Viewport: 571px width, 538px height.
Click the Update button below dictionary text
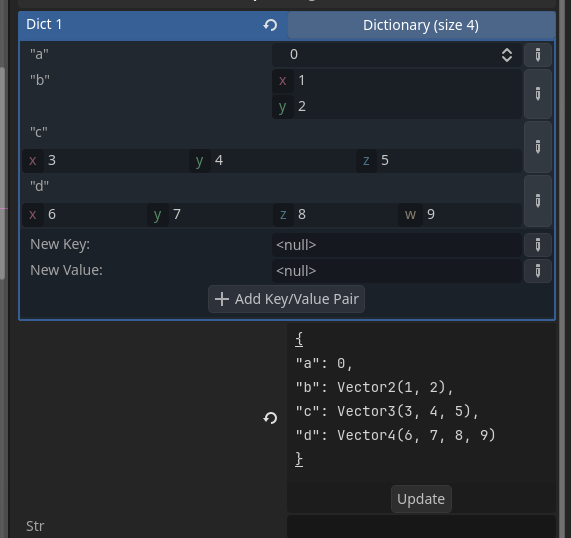(x=421, y=499)
